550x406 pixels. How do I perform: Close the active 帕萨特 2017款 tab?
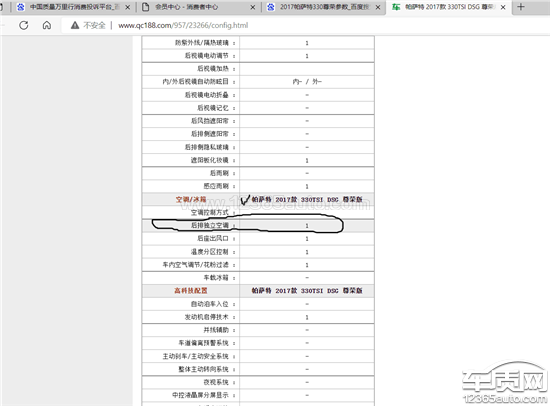[503, 7]
